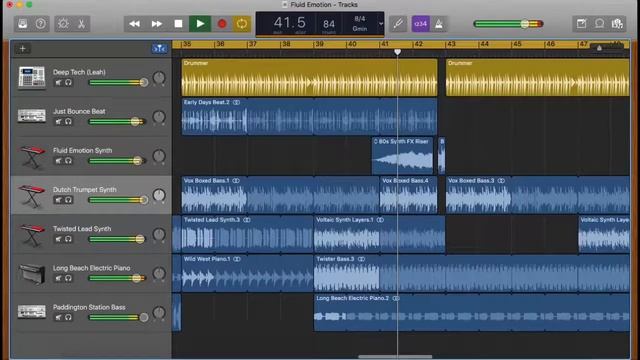Mute Fluid Emotion Synth track
The image size is (640, 360).
click(58, 161)
